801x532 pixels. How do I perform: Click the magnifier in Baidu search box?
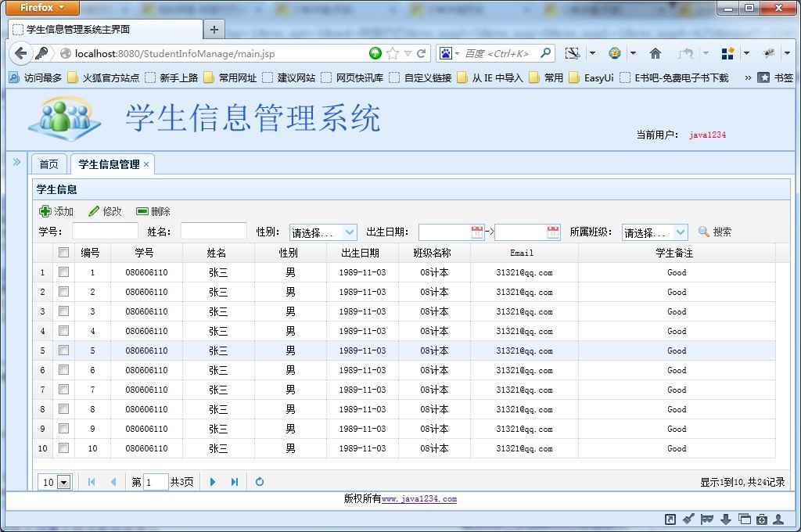coord(545,52)
